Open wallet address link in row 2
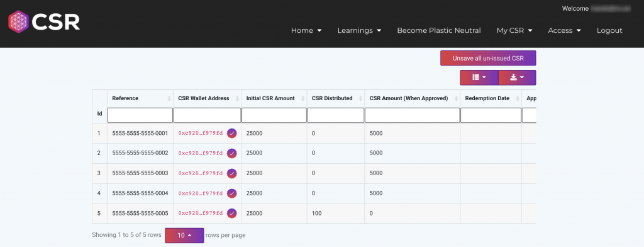The width and height of the screenshot is (644, 247). [201, 153]
